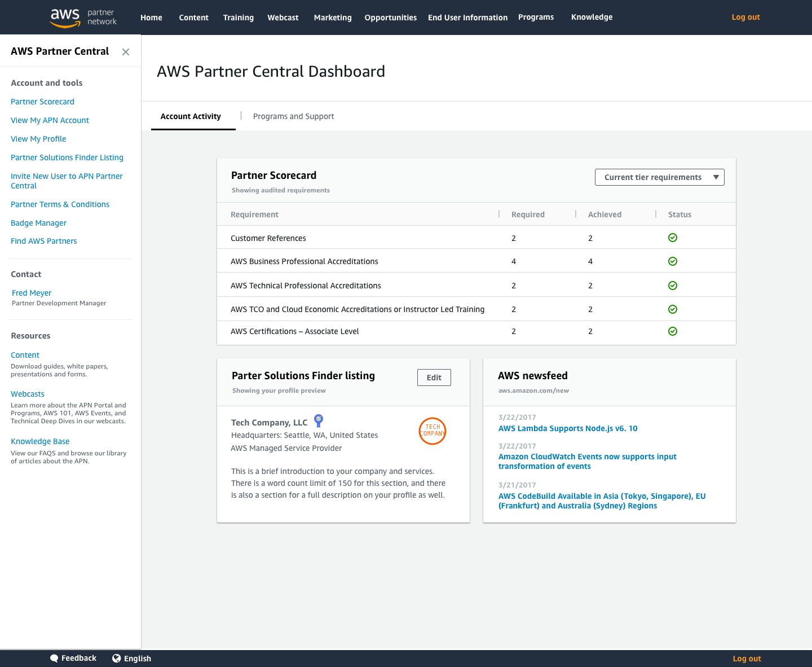
Task: Select AWS Certifications – Associate Level row text
Action: tap(295, 331)
